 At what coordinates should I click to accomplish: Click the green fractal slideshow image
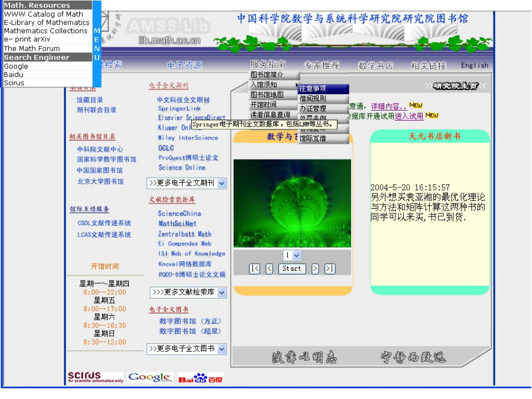(292, 203)
